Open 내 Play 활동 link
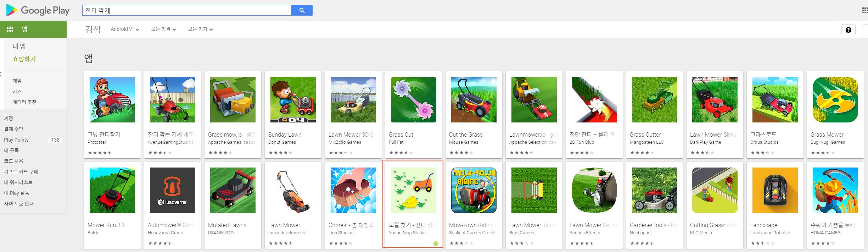The width and height of the screenshot is (868, 252). tap(17, 193)
